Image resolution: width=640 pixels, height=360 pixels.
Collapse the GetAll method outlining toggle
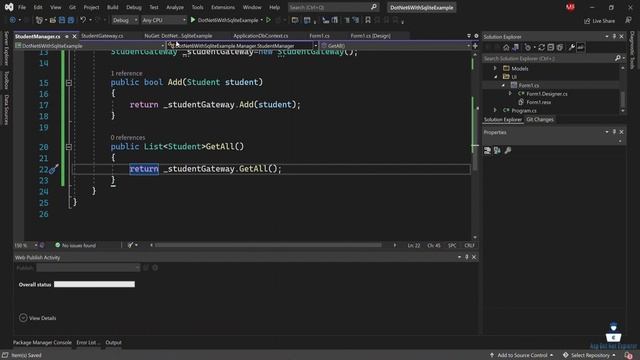click(69, 147)
